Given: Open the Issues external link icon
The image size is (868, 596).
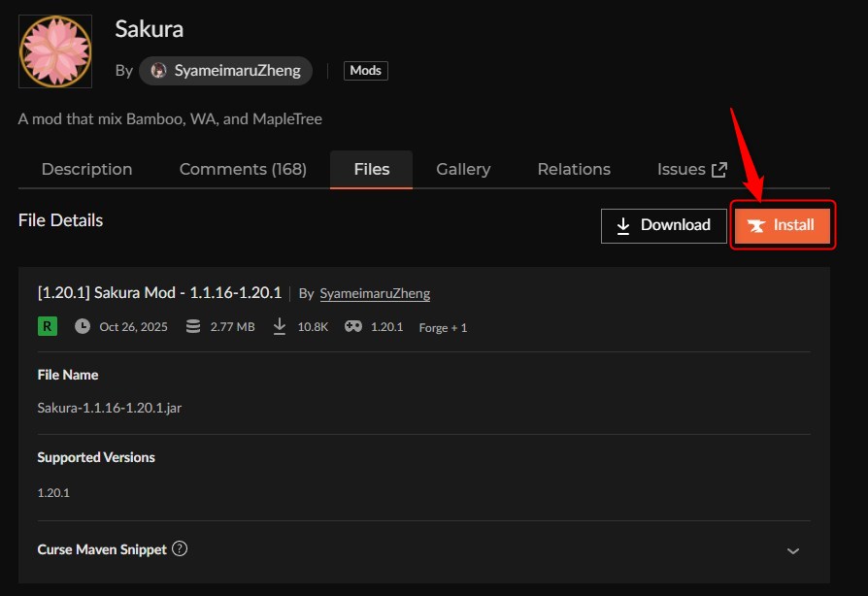Looking at the screenshot, I should click(x=719, y=170).
